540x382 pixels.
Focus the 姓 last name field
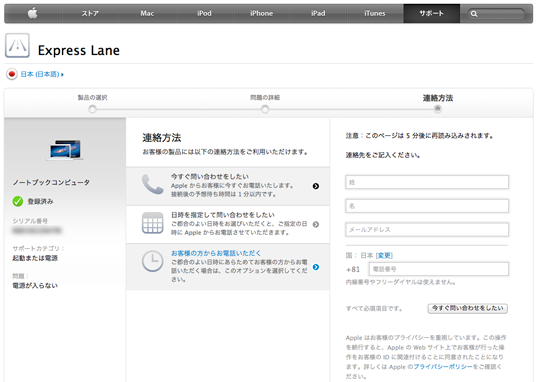pos(427,182)
